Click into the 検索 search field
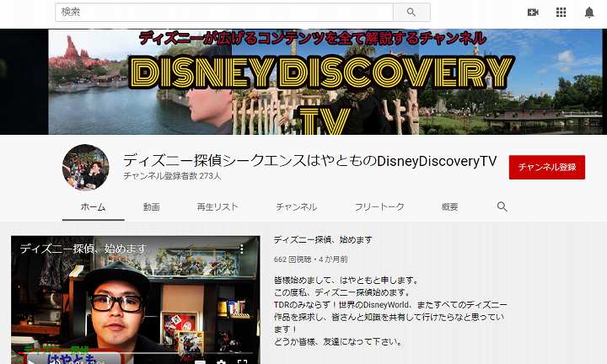Screen dimensions: 607x364 click(224, 13)
